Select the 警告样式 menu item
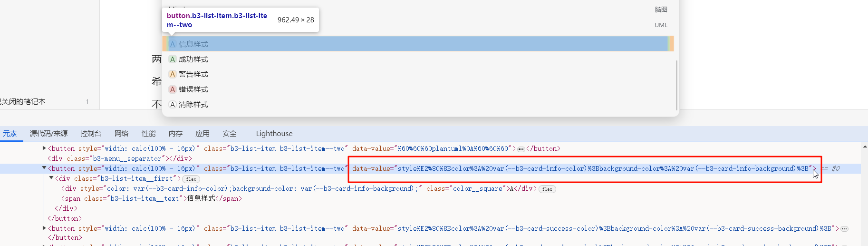The height and width of the screenshot is (246, 868). (418, 74)
